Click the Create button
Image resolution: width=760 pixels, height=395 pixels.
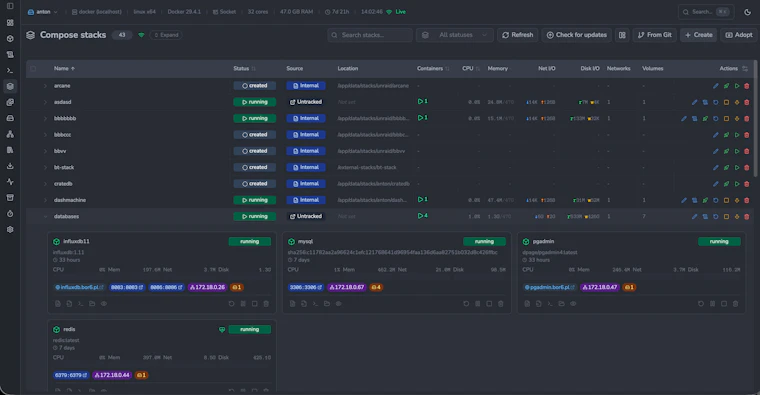[698, 35]
